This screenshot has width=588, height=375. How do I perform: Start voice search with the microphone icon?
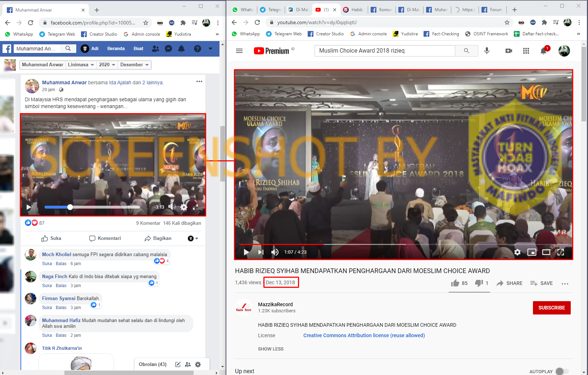pos(487,51)
